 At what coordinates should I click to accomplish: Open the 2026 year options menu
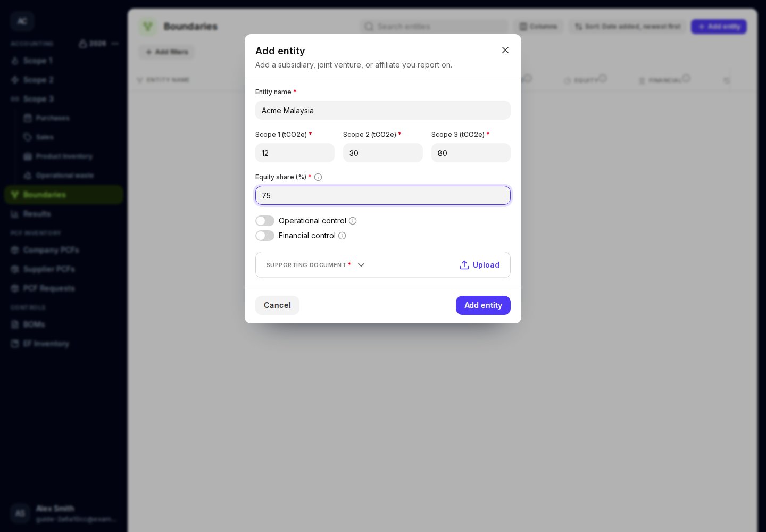(115, 44)
